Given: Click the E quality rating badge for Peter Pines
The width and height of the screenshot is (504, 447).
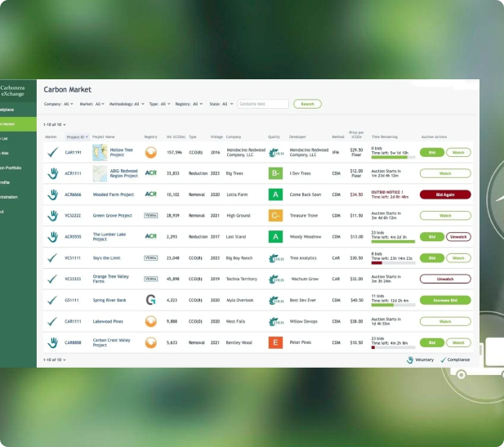Looking at the screenshot, I should (275, 342).
